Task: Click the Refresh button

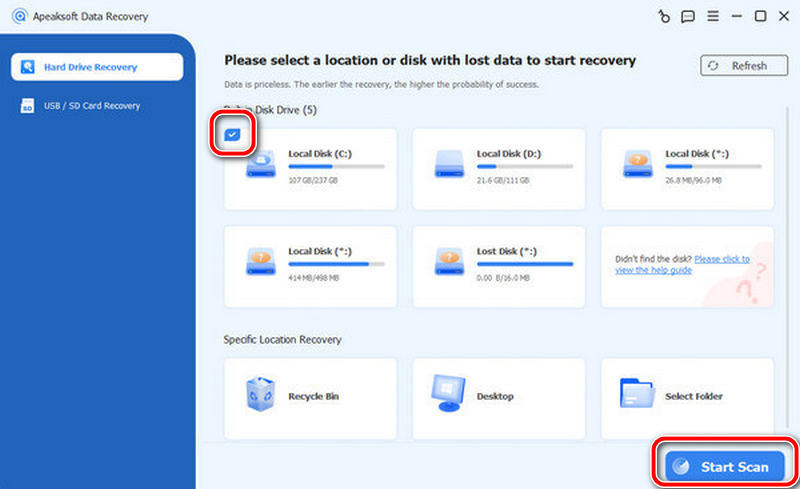Action: point(744,66)
